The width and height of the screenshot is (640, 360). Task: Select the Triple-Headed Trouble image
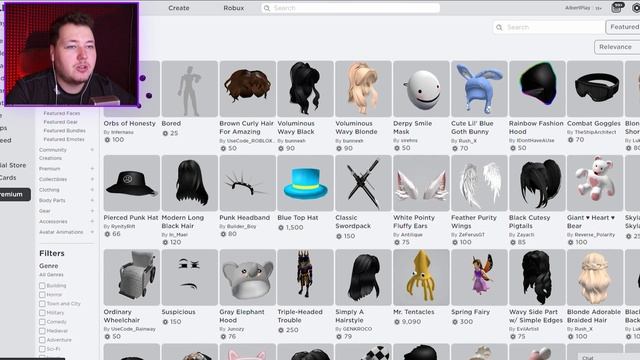(305, 277)
